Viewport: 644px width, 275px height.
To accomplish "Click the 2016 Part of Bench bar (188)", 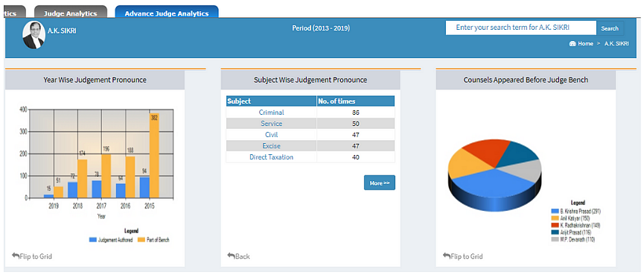I will (x=130, y=177).
